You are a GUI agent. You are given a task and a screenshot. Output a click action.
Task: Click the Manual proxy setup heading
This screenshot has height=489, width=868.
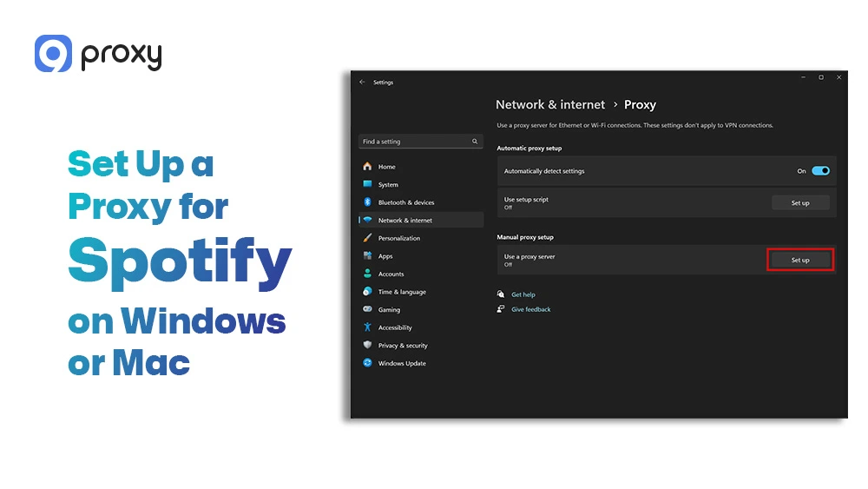[525, 237]
